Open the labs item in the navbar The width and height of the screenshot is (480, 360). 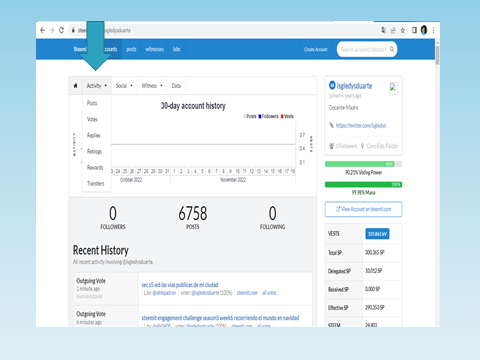[x=177, y=49]
